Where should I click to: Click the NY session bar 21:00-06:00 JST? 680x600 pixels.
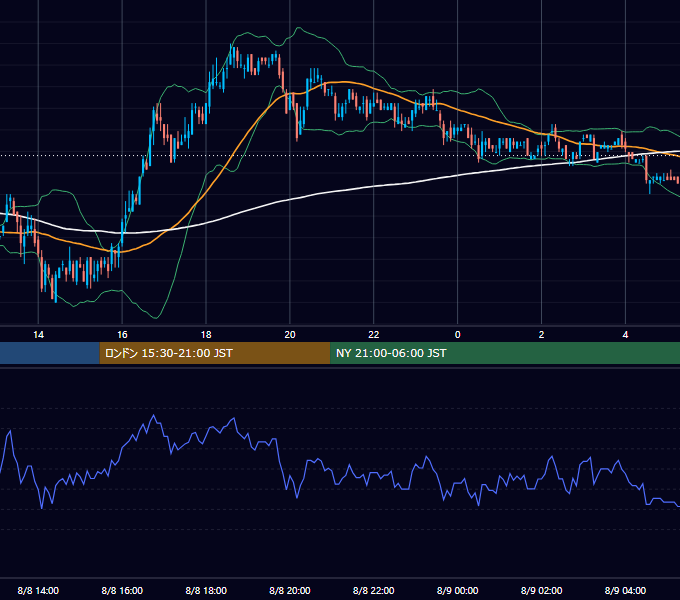(x=505, y=353)
